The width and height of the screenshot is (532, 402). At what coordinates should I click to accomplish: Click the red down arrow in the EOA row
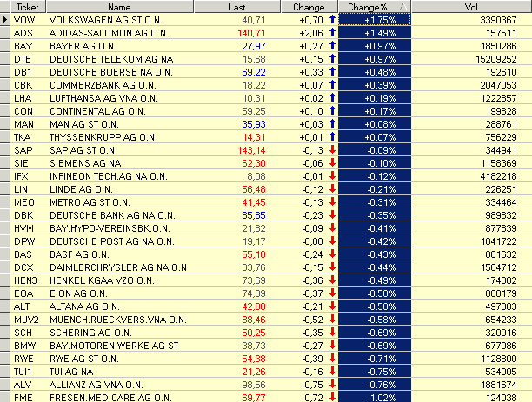(x=332, y=293)
